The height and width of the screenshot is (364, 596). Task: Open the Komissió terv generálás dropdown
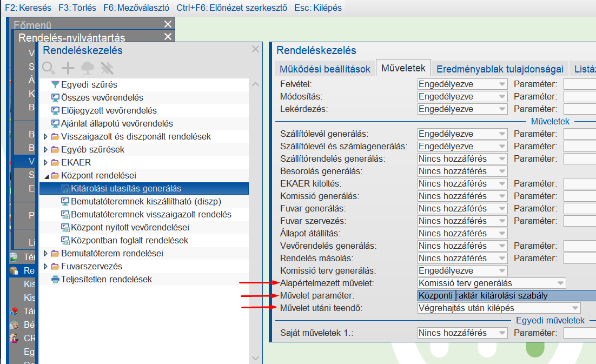coord(462,270)
